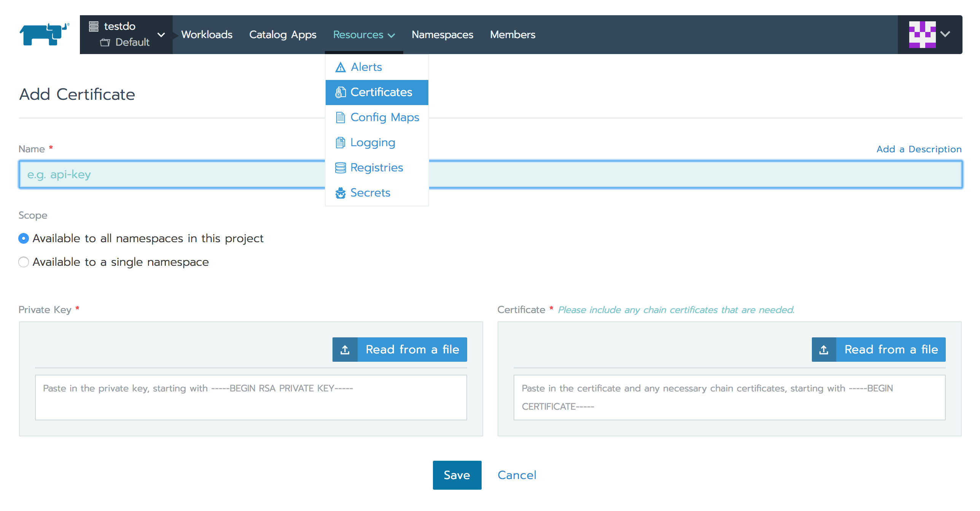Expand the Resources dropdown menu
Screen dimensions: 980x511
tap(364, 34)
